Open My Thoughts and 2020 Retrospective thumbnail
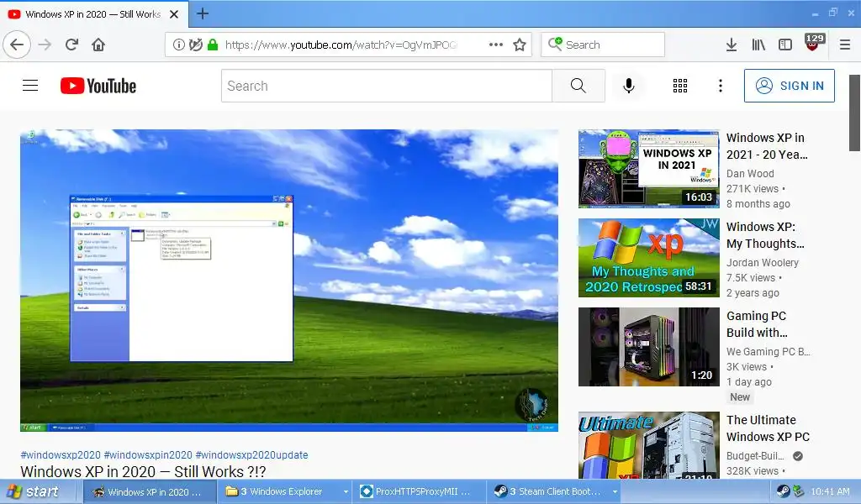 point(648,258)
